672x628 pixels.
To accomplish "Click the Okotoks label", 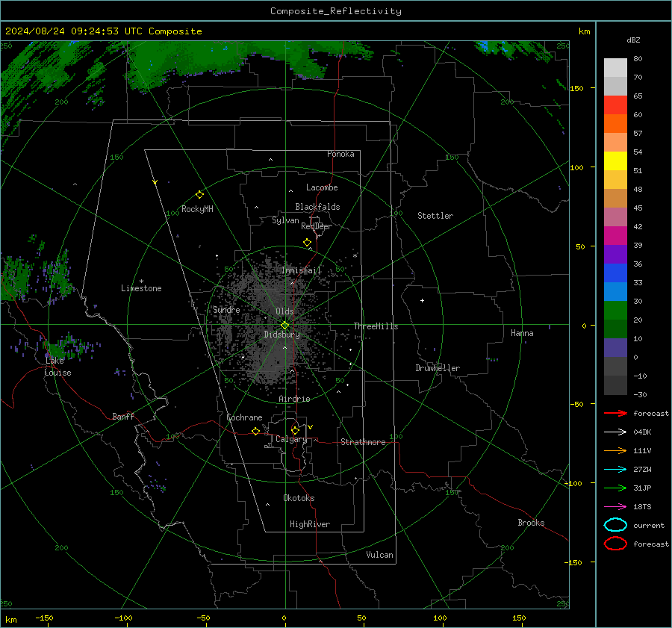I will coord(299,498).
